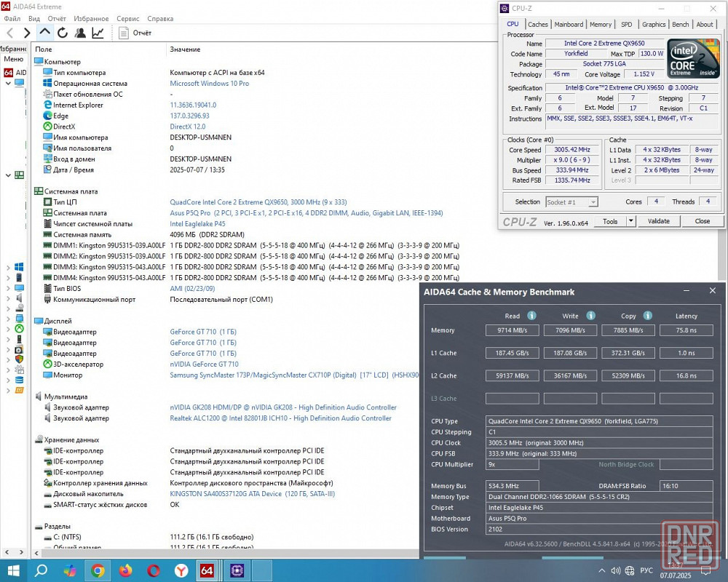Expand the Storage node in the left tree

8,308
